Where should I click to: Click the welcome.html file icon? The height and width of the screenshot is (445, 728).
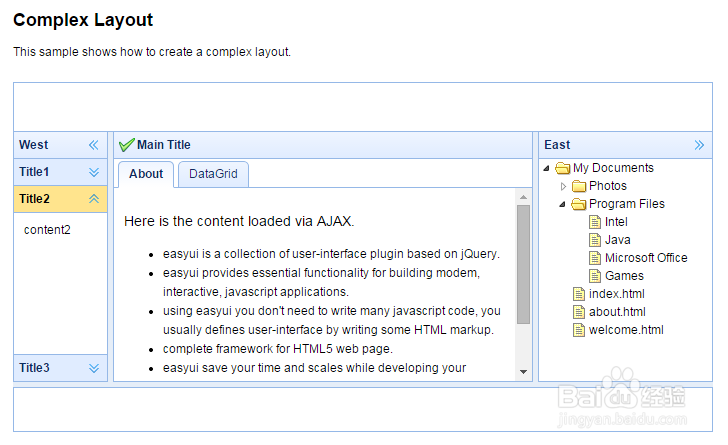click(x=579, y=330)
